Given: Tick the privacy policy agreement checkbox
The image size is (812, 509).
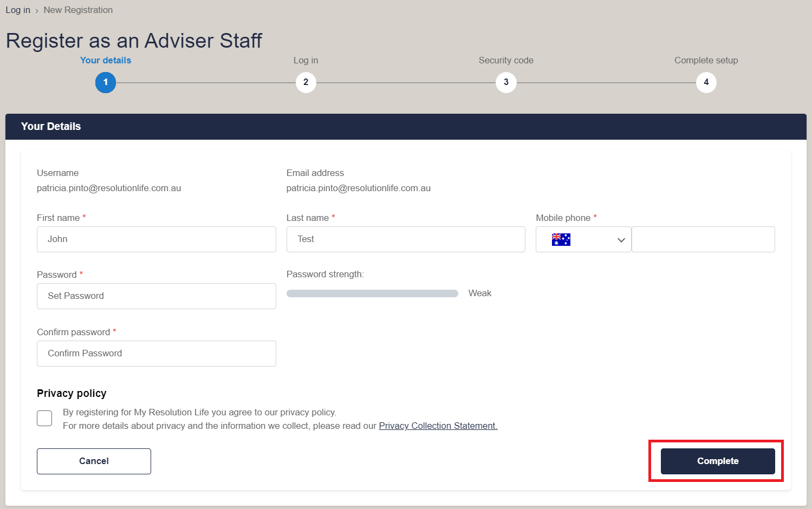Looking at the screenshot, I should [44, 418].
